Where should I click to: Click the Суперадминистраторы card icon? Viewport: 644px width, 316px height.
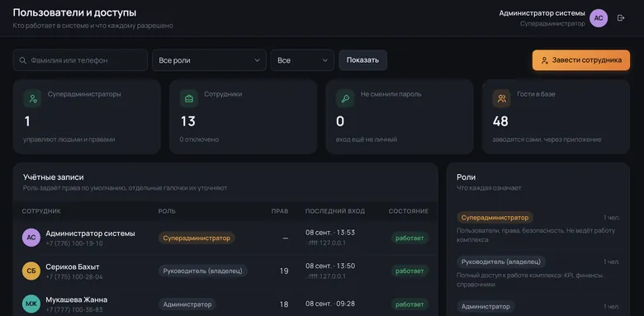click(32, 98)
